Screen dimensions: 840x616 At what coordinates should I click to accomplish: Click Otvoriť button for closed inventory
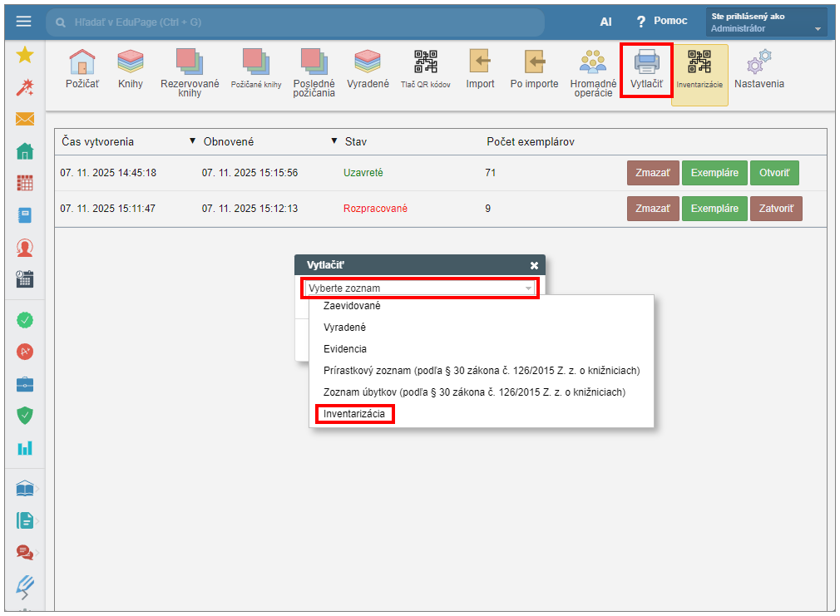773,173
